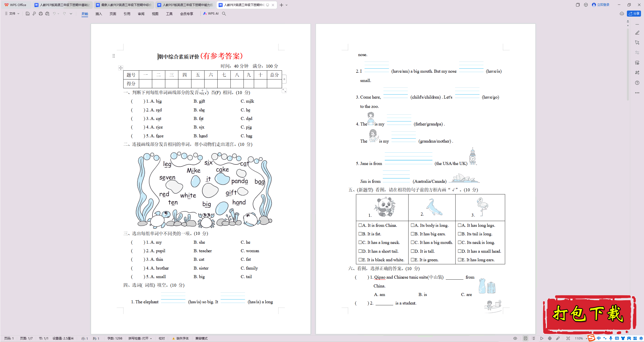Click the table move handle icon

[121, 68]
